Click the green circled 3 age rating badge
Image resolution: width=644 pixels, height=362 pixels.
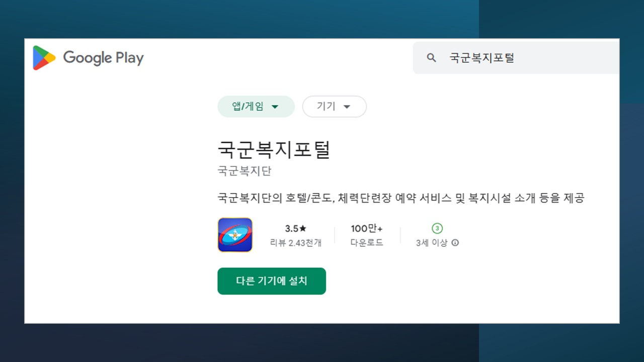[437, 229]
